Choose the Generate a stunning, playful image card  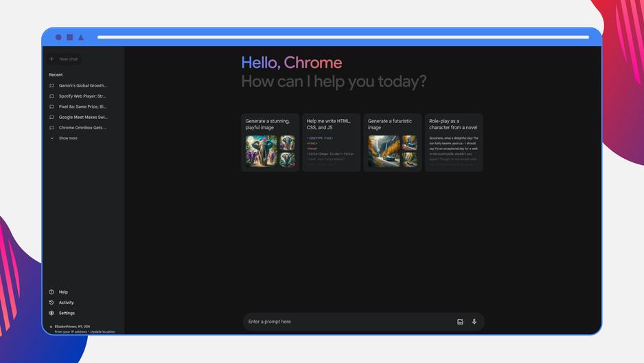(x=271, y=142)
